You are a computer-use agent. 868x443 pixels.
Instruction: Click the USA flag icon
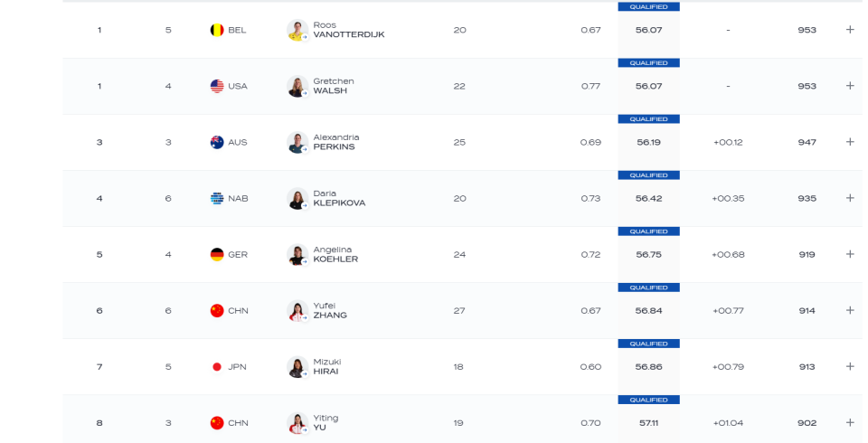pos(217,86)
